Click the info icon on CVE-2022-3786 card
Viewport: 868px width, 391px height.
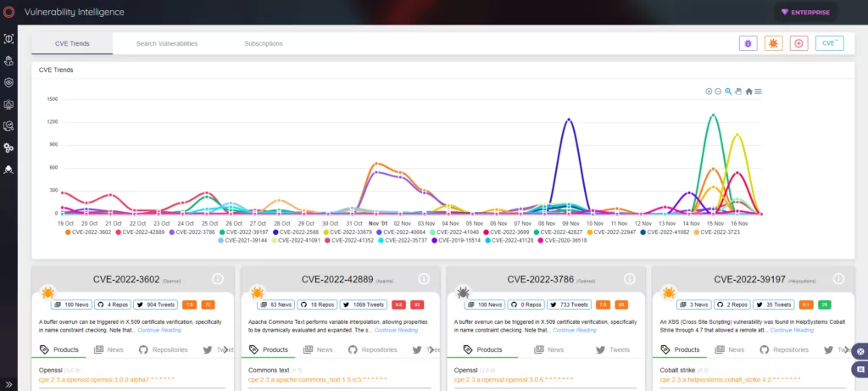[x=630, y=278]
